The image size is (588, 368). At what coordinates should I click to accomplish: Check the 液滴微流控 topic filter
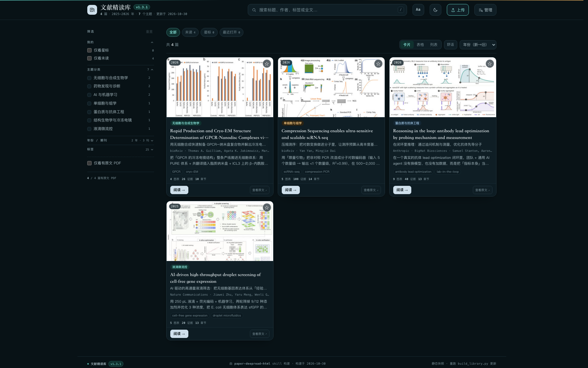[89, 129]
